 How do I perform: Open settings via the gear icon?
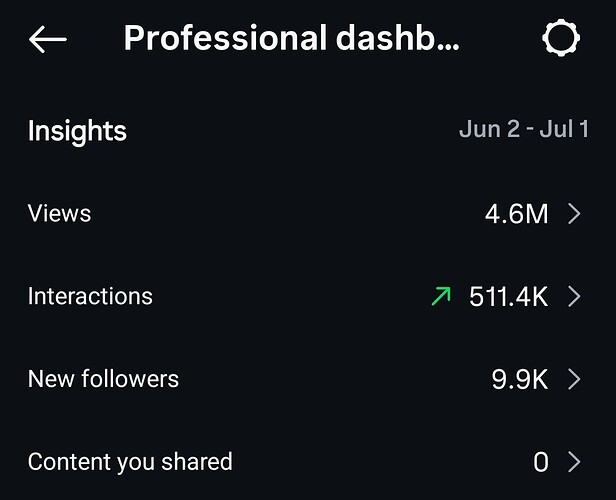[x=561, y=38]
